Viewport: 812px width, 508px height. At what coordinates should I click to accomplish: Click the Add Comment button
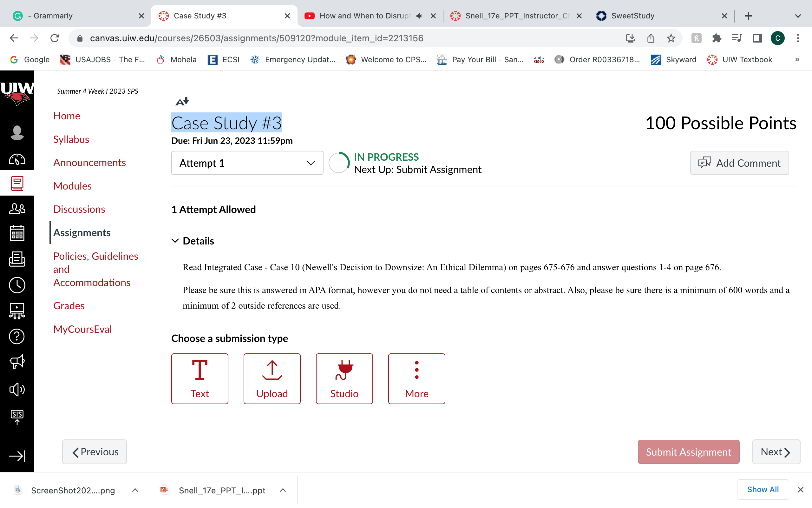(739, 163)
